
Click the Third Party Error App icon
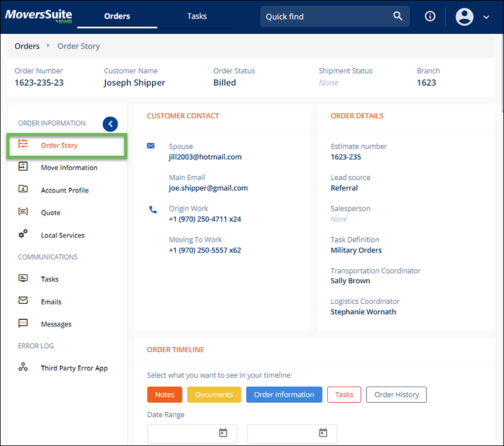pyautogui.click(x=22, y=367)
